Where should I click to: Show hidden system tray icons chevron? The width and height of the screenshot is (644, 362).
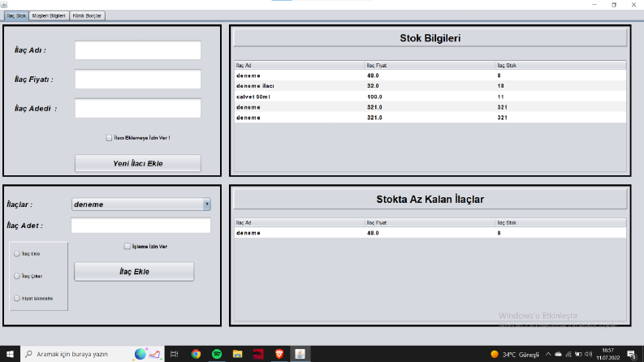pos(548,354)
